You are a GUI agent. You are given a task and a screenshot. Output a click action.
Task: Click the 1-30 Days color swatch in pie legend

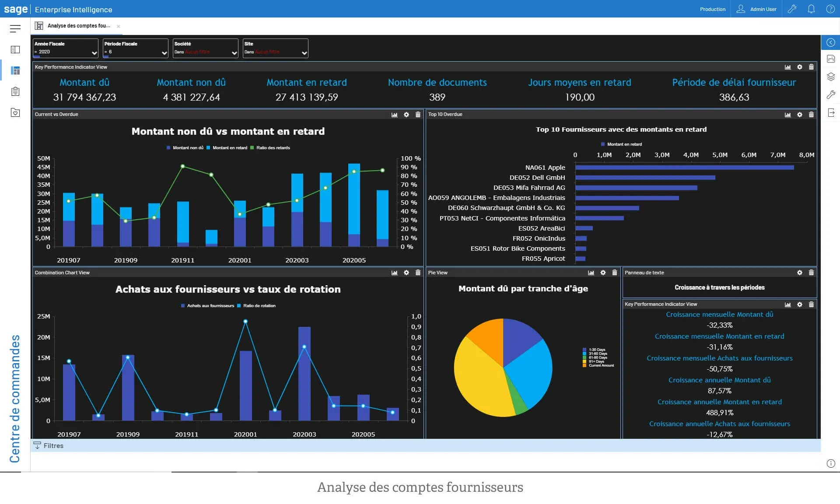pyautogui.click(x=584, y=349)
